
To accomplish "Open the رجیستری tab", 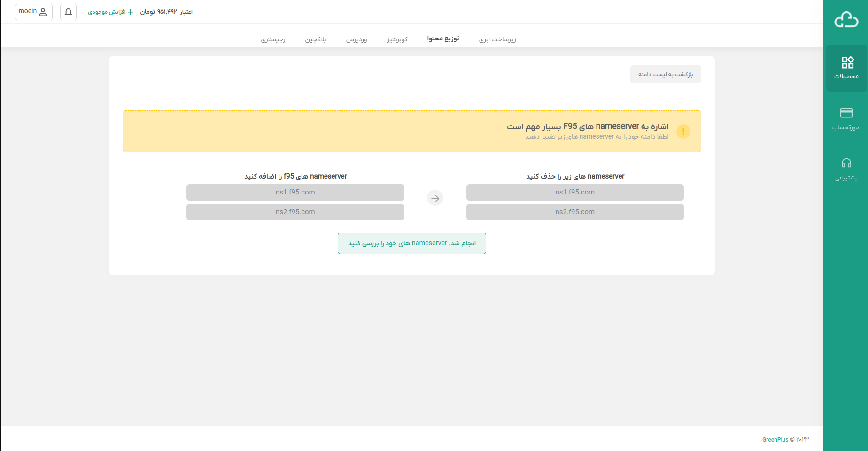I will pyautogui.click(x=273, y=39).
